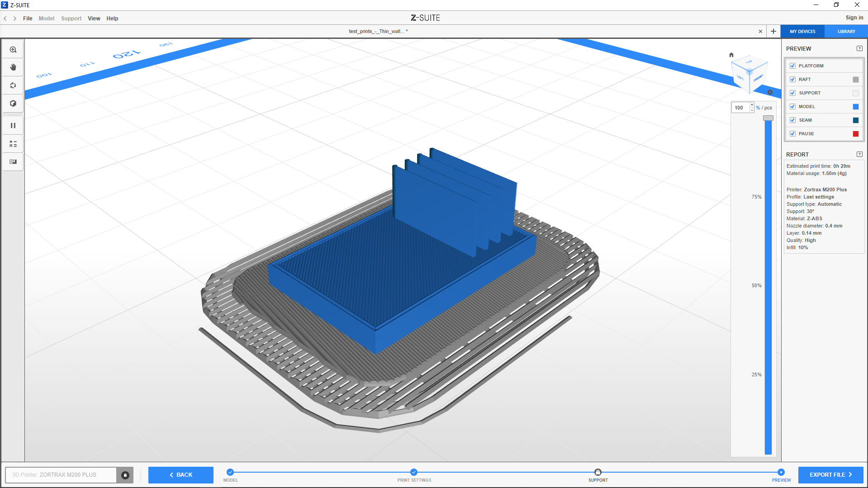The image size is (868, 488).
Task: Click the pause insertion tool icon
Action: coord(13,126)
